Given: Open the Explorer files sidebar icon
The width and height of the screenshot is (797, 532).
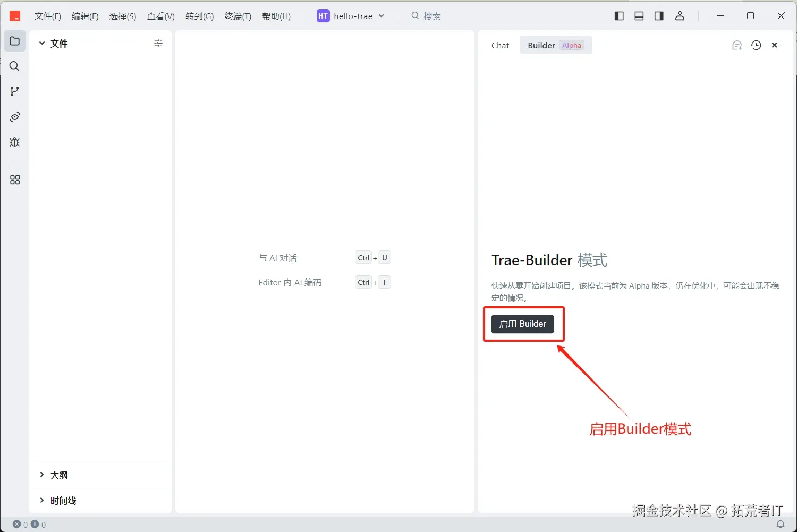Looking at the screenshot, I should tap(15, 41).
